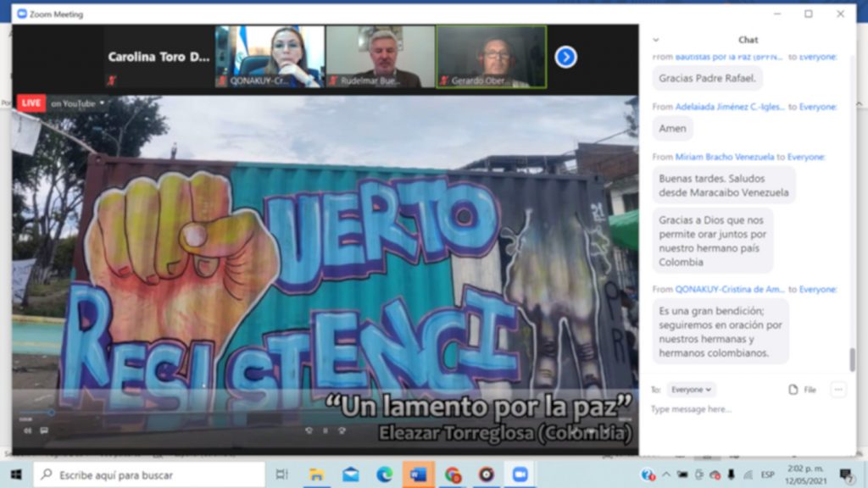
Task: Collapse the Chat panel using the chevron
Action: (x=657, y=39)
